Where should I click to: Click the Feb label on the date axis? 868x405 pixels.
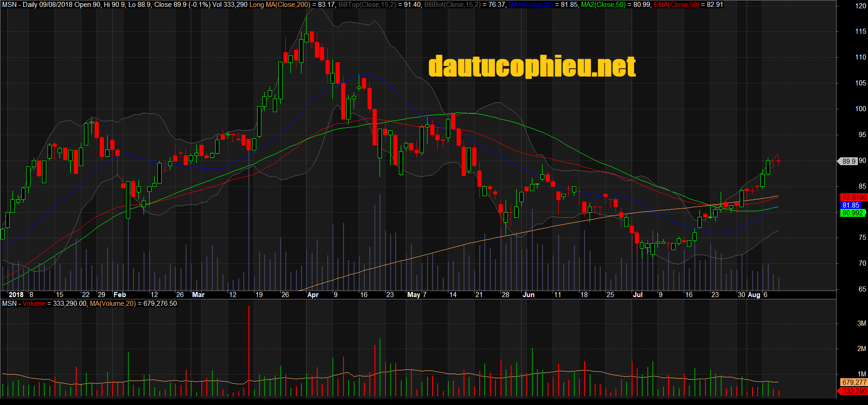(x=120, y=295)
